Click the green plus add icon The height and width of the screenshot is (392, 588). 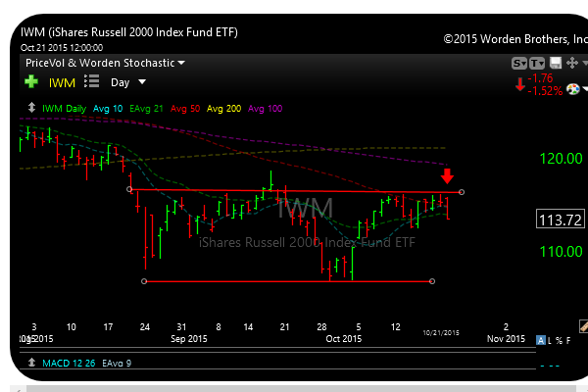(31, 81)
